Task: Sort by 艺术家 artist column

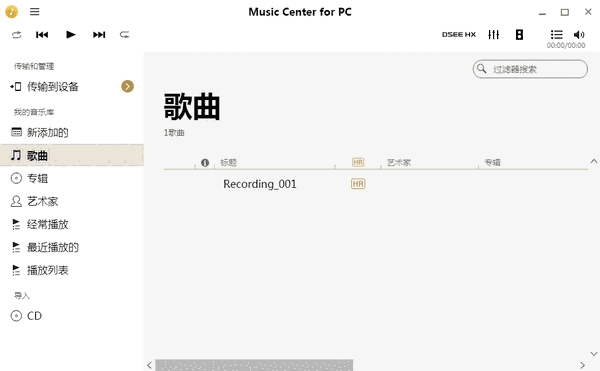Action: 399,163
